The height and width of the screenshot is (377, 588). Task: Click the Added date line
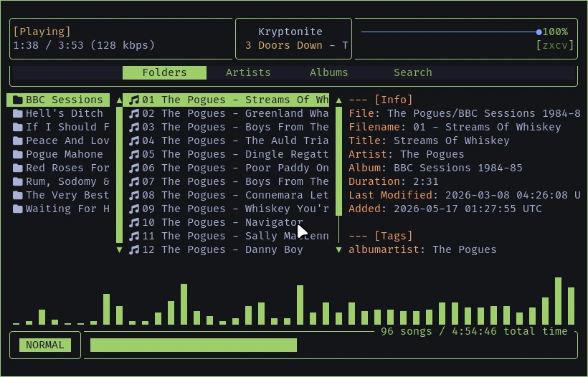pyautogui.click(x=445, y=209)
